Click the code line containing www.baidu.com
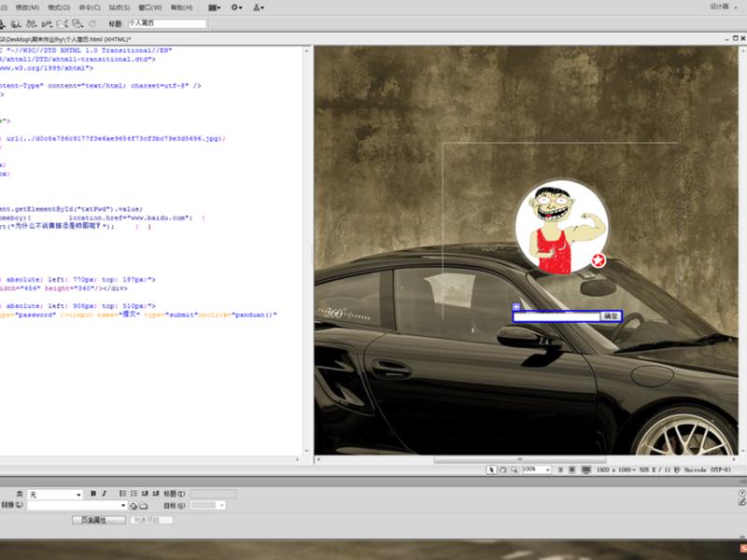 tap(103, 217)
